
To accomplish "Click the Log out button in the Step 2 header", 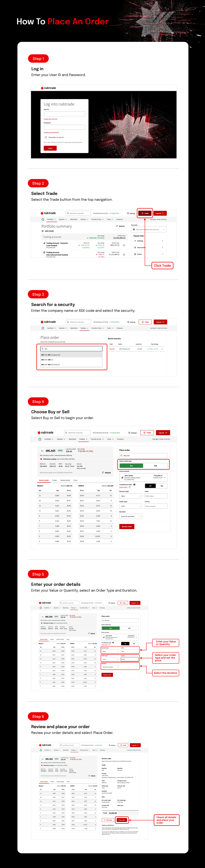I will pos(160,213).
